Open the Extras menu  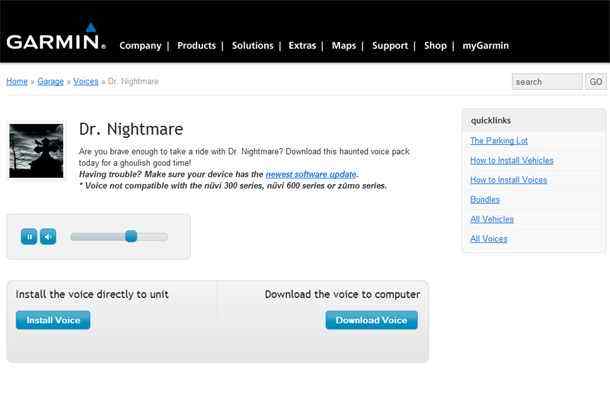tap(302, 46)
